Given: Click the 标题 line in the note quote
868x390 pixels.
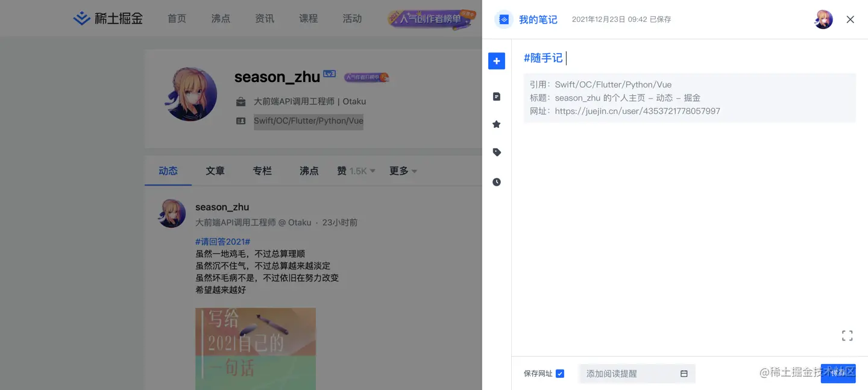Looking at the screenshot, I should 615,98.
